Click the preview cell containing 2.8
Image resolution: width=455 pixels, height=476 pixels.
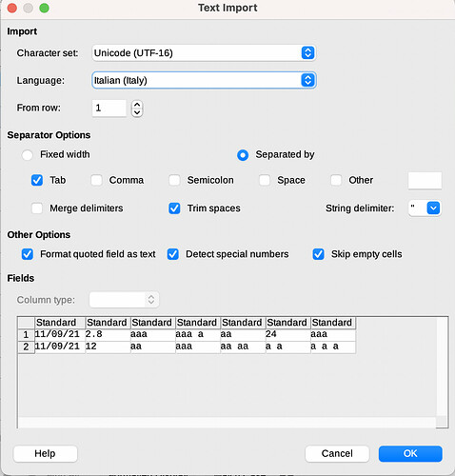[x=108, y=334]
